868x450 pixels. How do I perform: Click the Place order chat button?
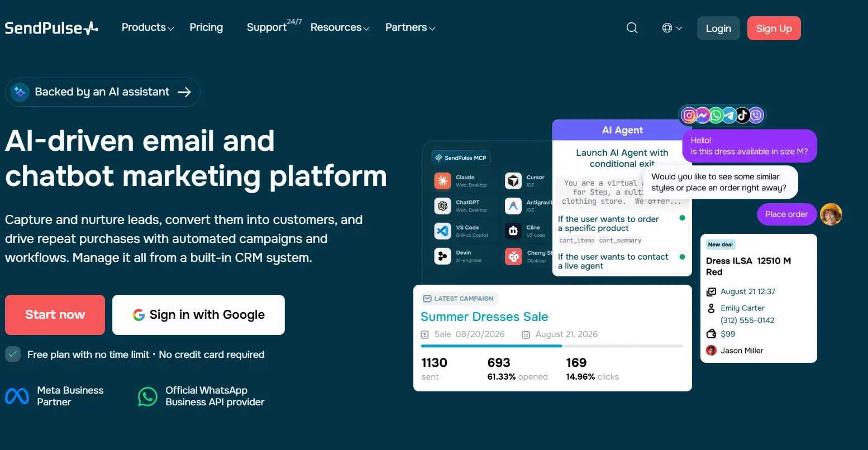click(x=786, y=214)
